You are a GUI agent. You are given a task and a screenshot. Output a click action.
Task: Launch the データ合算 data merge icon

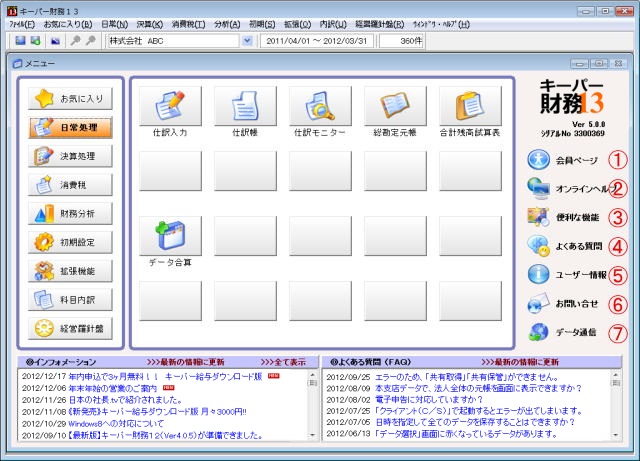170,236
